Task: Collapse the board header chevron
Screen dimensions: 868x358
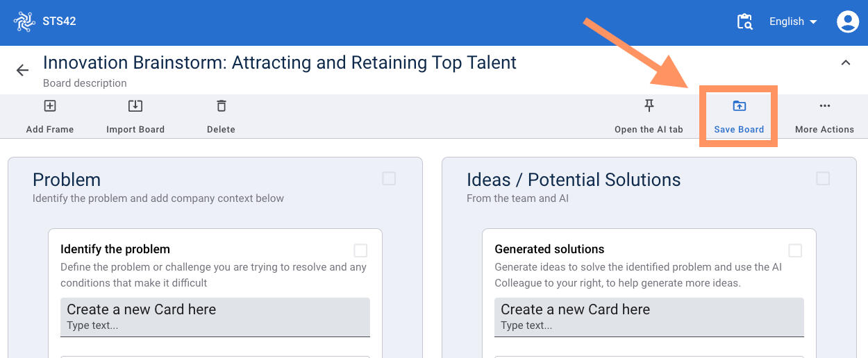Action: click(x=846, y=63)
